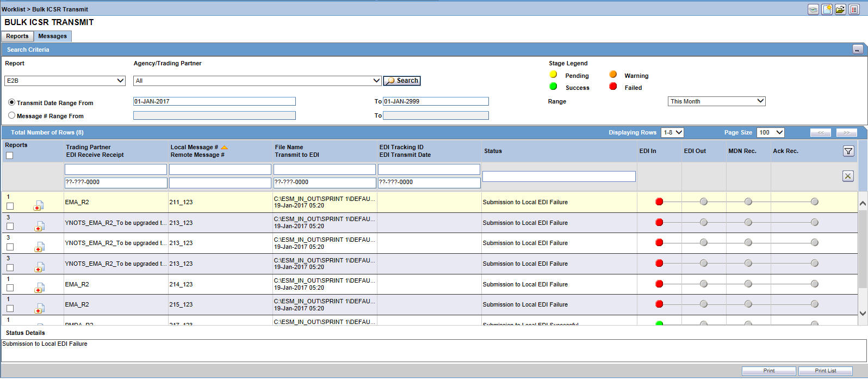
Task: Go to previous page with << button
Action: point(821,132)
